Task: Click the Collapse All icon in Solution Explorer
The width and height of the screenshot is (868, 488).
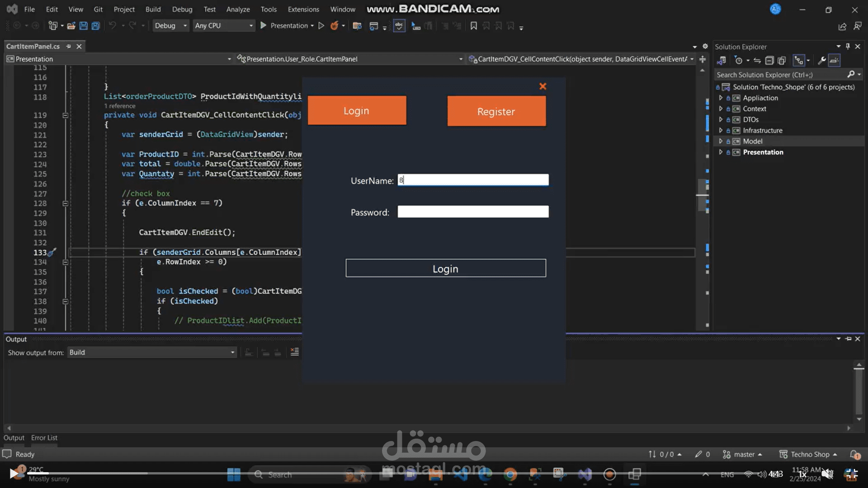Action: pos(769,61)
